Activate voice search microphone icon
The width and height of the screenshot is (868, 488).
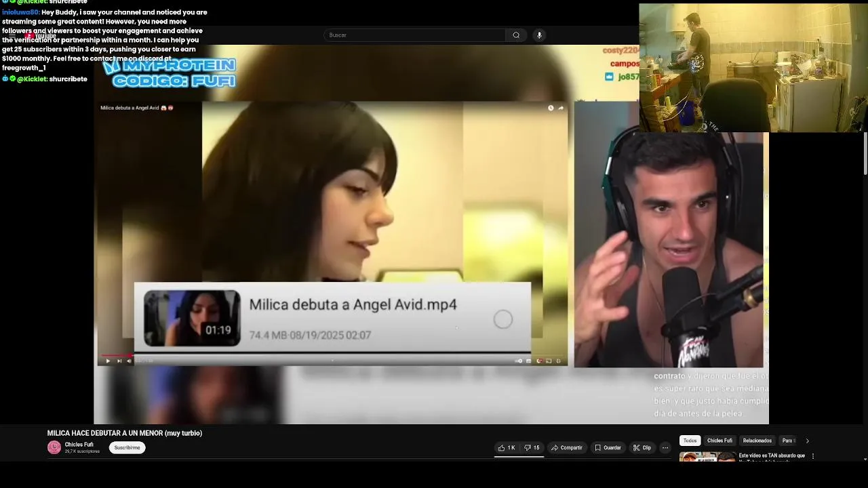tap(539, 35)
